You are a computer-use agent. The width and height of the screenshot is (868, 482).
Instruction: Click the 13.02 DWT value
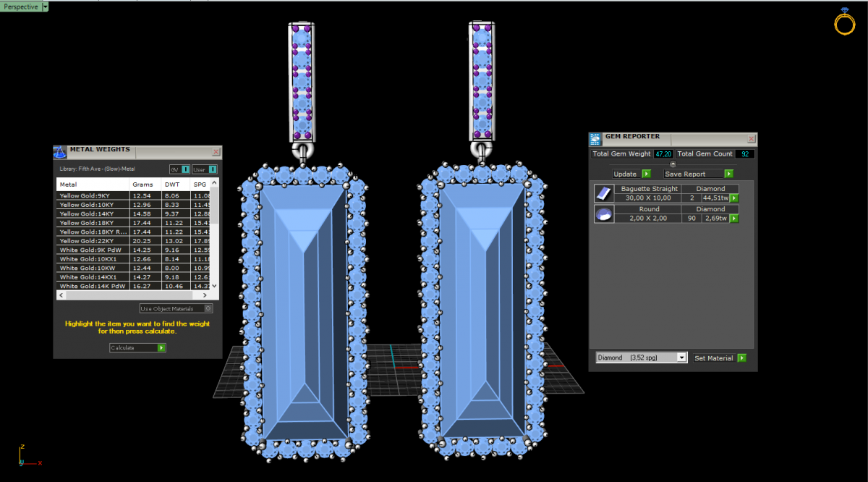tap(174, 241)
